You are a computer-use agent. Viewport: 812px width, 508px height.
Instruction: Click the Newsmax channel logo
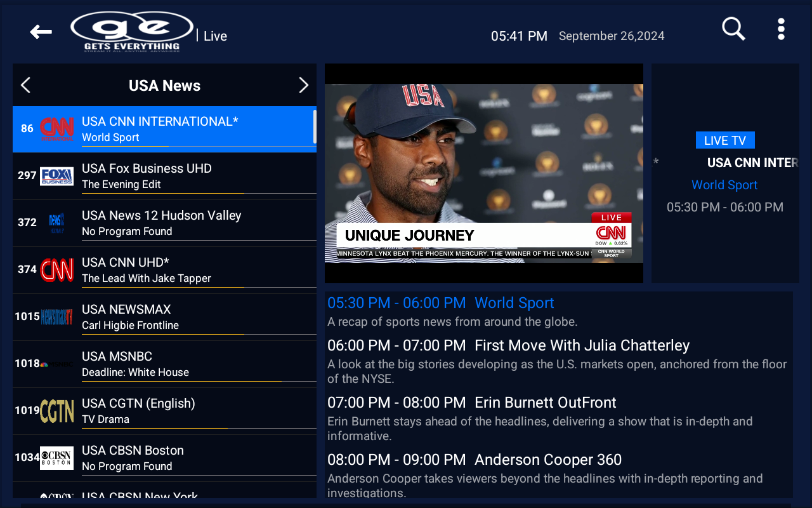coord(56,317)
